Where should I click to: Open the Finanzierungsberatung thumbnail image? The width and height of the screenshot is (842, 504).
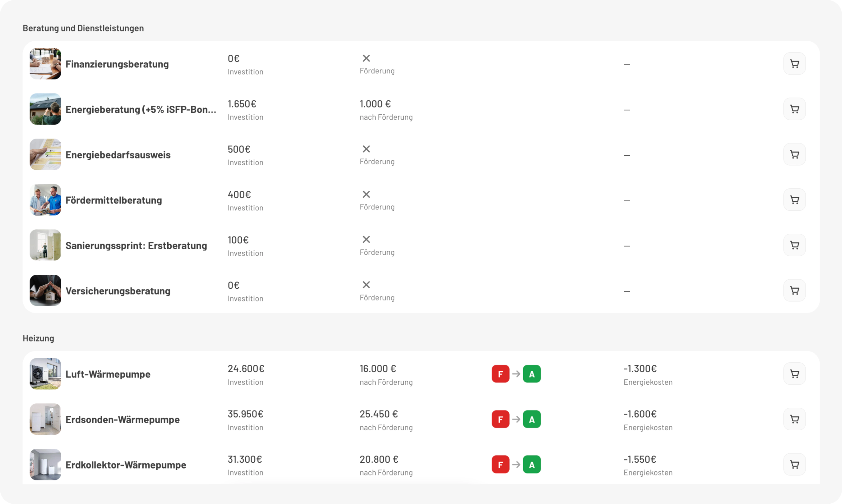pos(45,63)
